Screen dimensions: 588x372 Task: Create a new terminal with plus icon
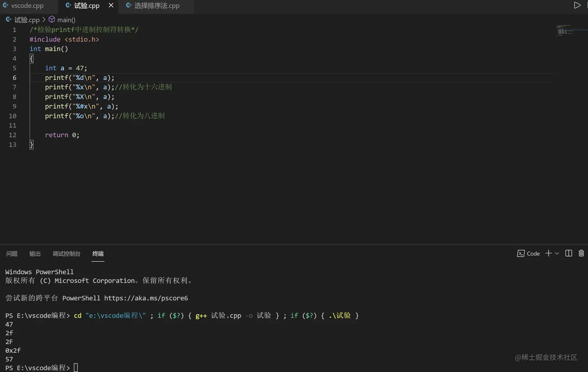pyautogui.click(x=548, y=253)
